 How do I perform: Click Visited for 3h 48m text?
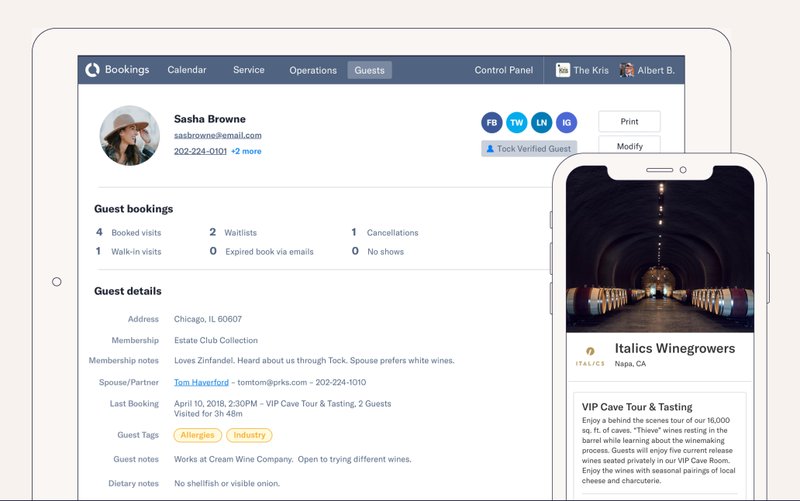(208, 414)
